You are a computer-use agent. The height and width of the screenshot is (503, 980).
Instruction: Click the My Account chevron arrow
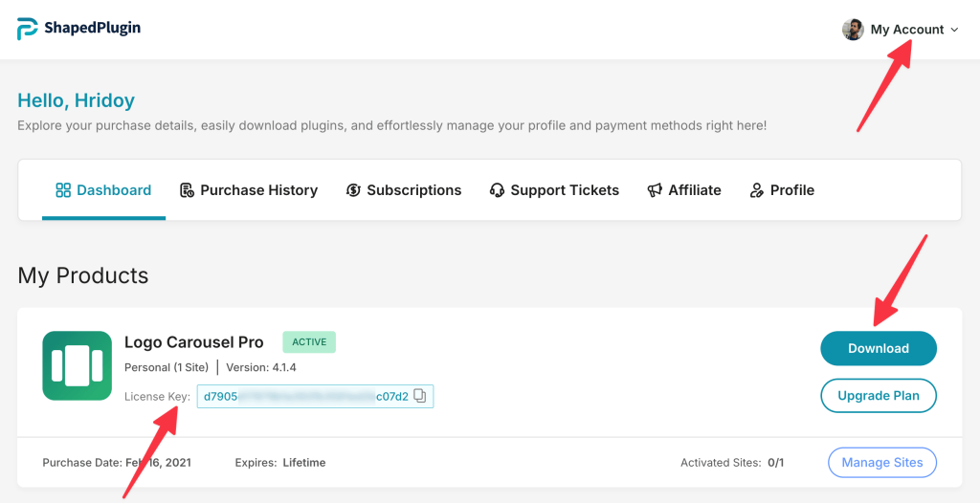pyautogui.click(x=954, y=30)
